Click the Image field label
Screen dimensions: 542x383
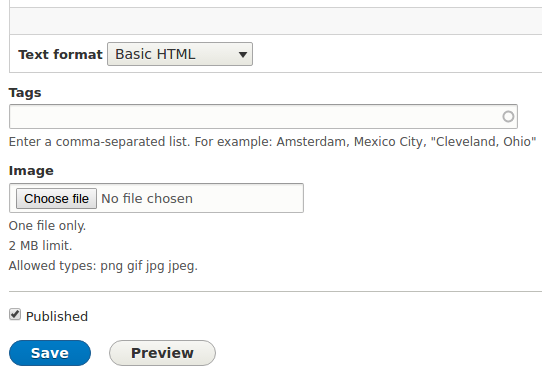[31, 170]
